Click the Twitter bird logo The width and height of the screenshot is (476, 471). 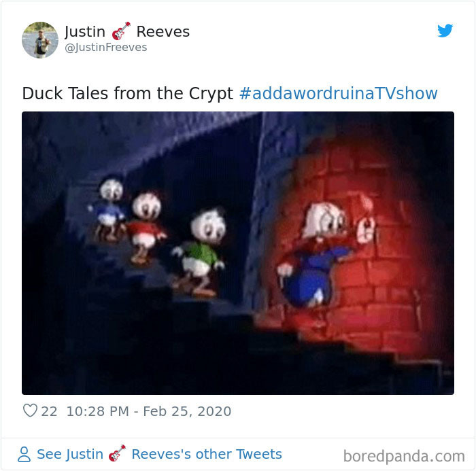coord(445,31)
